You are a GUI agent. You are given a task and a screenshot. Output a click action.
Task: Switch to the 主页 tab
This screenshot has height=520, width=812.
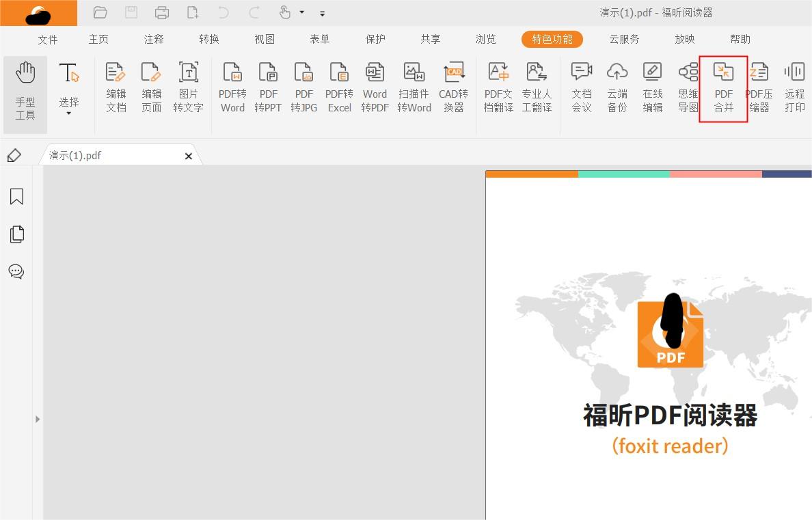pos(98,40)
